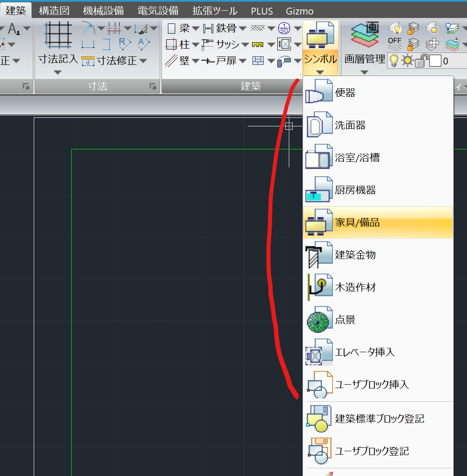Click the white layer color swatch

435,61
